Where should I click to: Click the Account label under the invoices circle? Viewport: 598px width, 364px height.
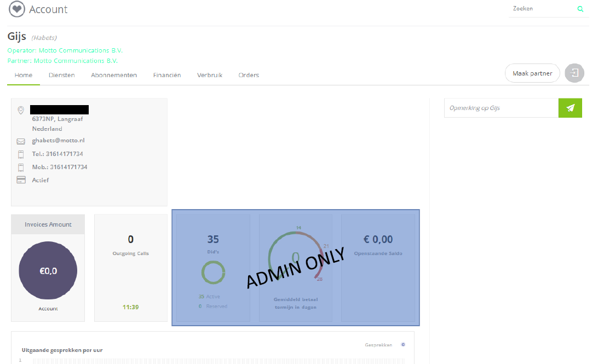[x=48, y=309]
